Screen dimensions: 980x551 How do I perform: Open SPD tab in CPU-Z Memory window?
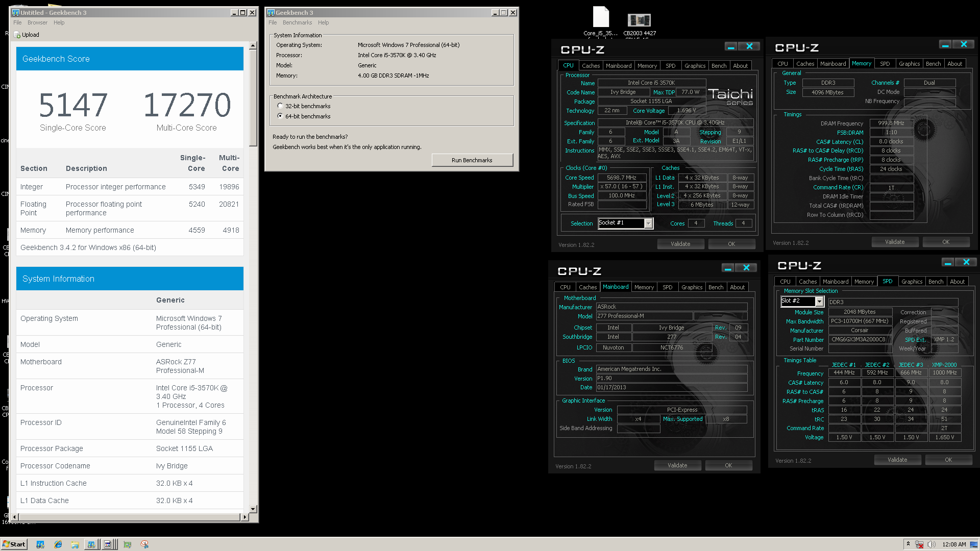[x=885, y=64]
